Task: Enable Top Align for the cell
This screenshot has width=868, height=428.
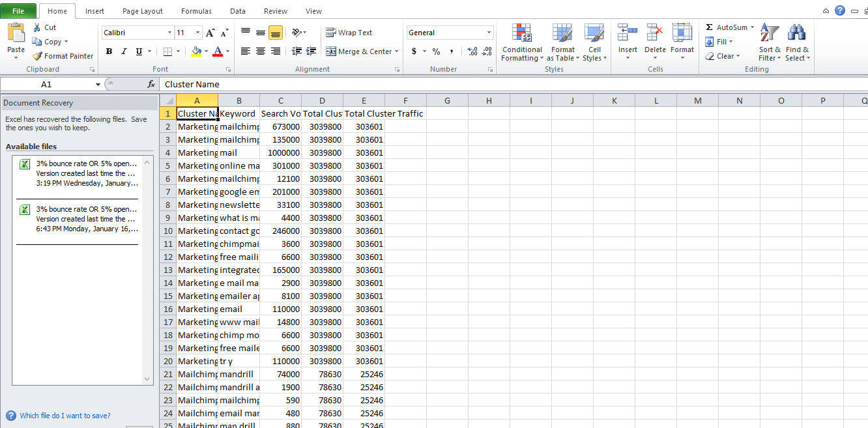Action: (246, 33)
